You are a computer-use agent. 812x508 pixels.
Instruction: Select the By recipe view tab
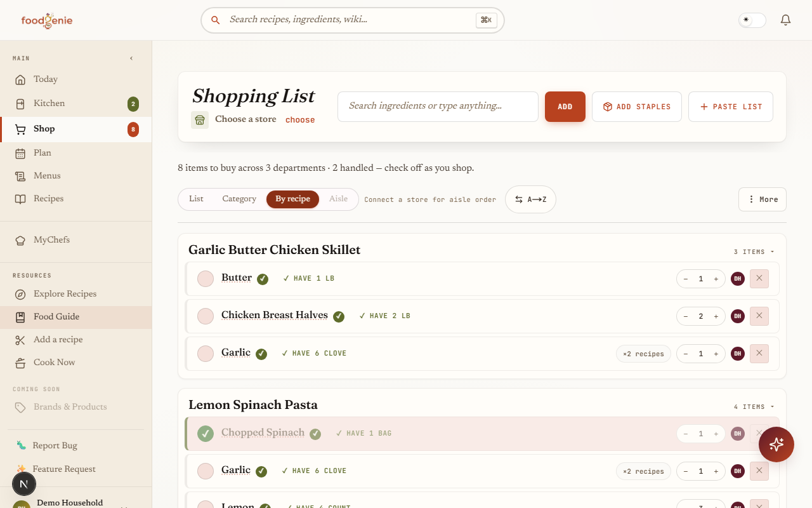292,199
